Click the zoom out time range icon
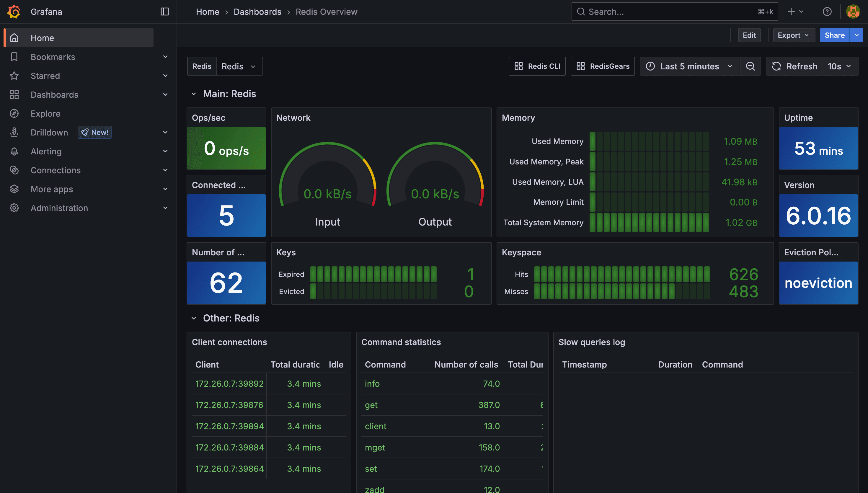The image size is (868, 493). click(x=750, y=66)
